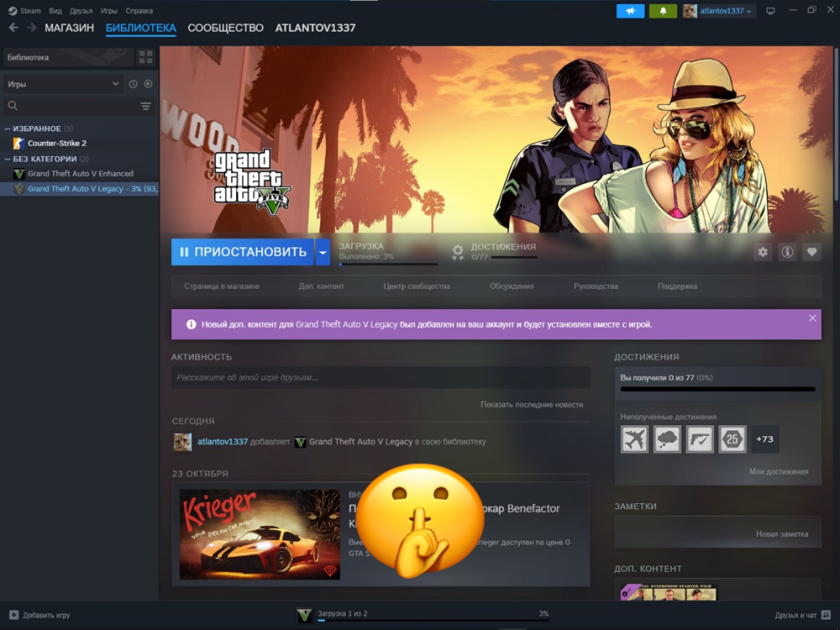
Task: Click the activity post text field
Action: pos(380,377)
